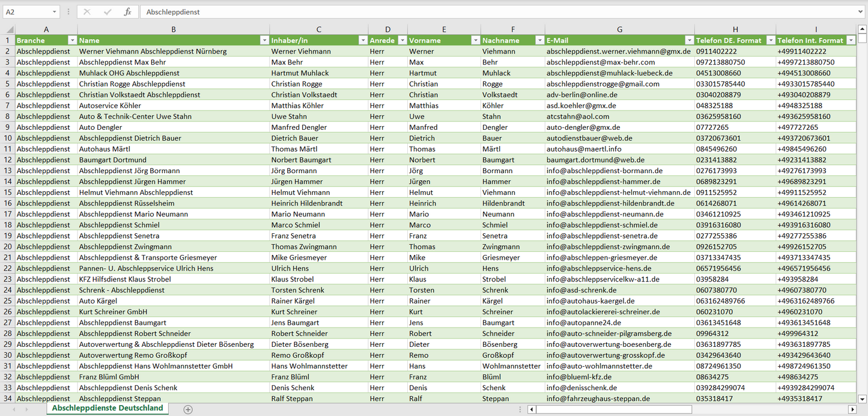The height and width of the screenshot is (416, 868).
Task: Click the Insert Function fx icon
Action: click(127, 12)
